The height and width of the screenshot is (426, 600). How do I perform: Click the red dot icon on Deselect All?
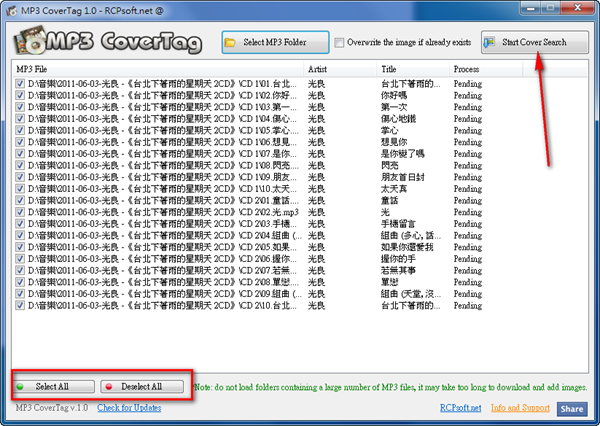coord(109,387)
